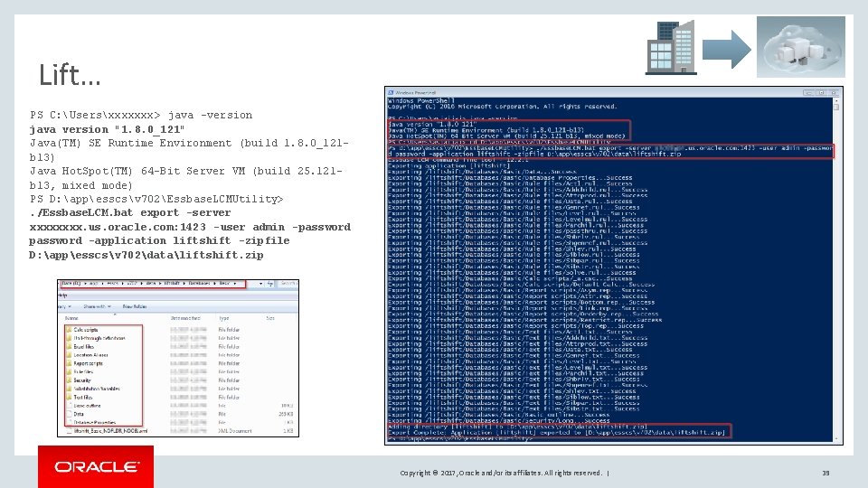Viewport: 868px width, 488px height.
Task: Select the Text files folder icon
Action: point(70,398)
